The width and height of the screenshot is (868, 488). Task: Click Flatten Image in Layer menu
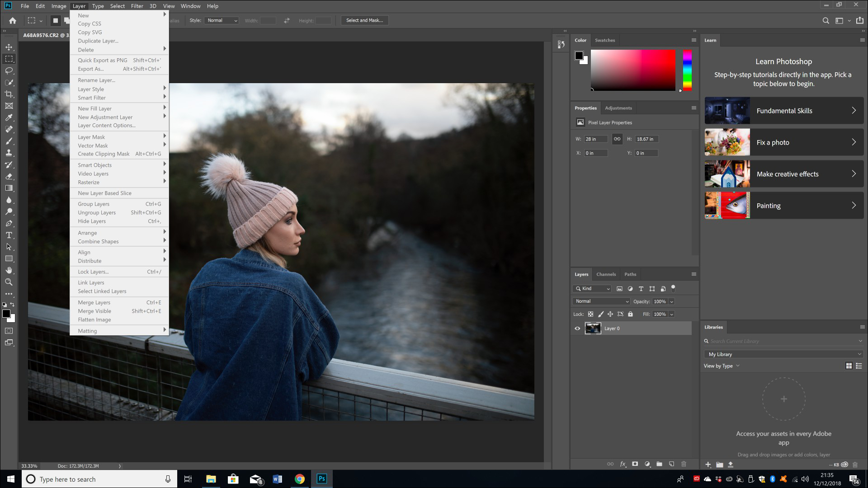click(x=94, y=319)
